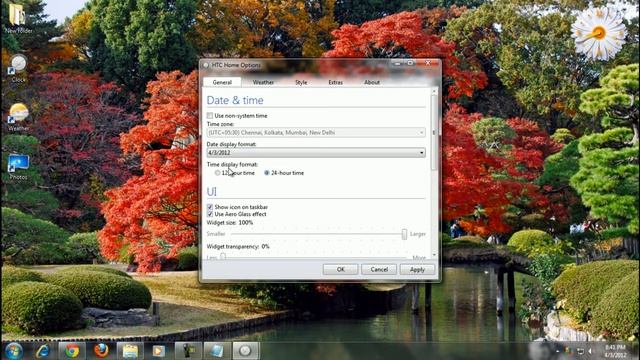Click the 'Date & time' heading
Image resolution: width=640 pixels, height=360 pixels.
(235, 100)
